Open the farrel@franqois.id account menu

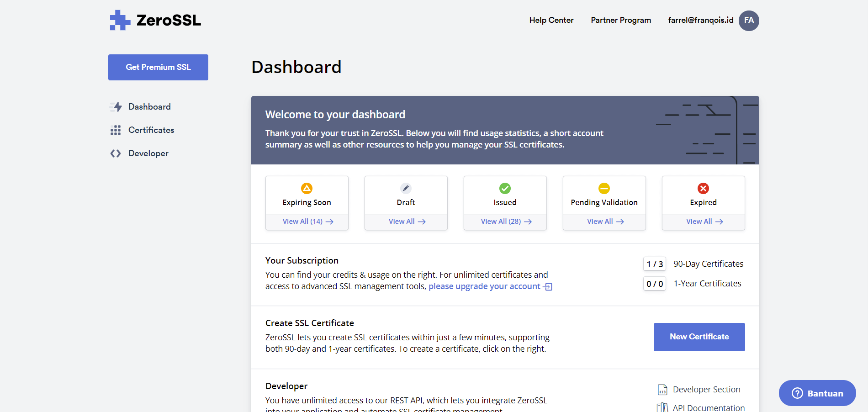coord(701,20)
